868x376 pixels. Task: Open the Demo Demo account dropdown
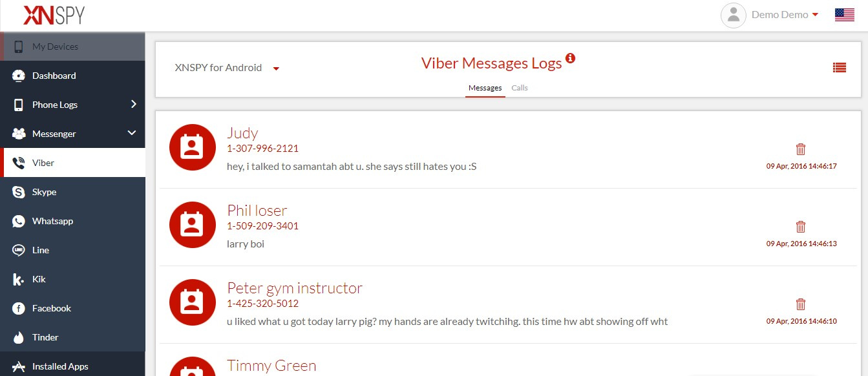click(785, 15)
